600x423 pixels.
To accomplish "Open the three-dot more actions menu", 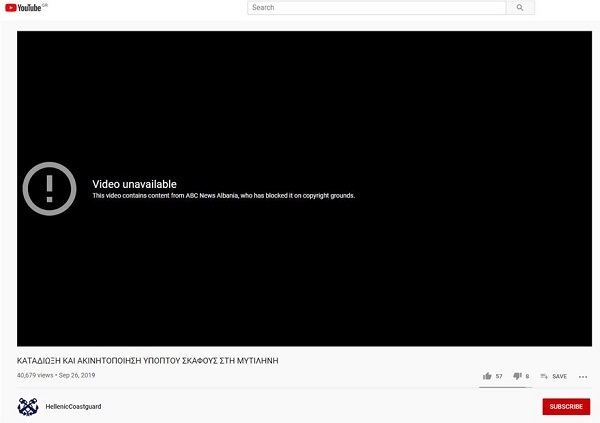I will pos(582,376).
